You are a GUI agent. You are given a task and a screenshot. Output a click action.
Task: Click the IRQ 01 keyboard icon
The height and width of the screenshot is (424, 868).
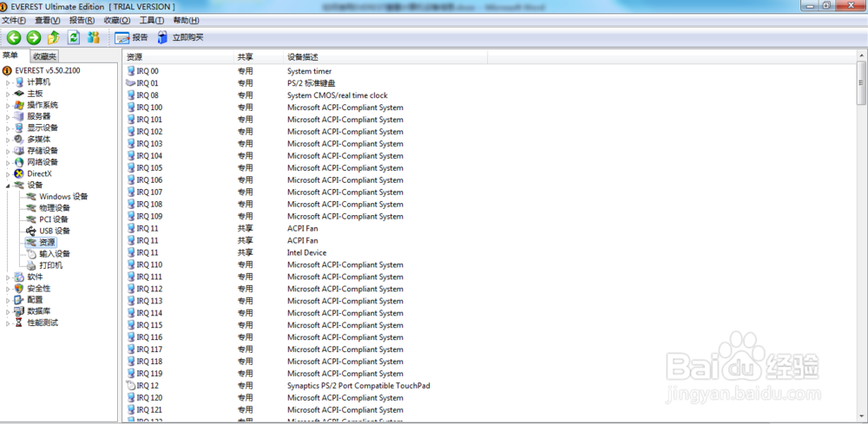(x=131, y=83)
